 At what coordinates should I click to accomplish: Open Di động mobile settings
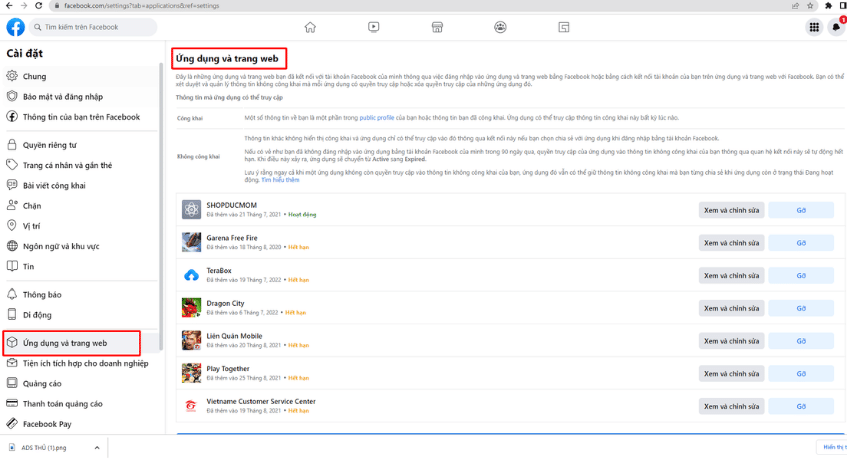(x=81, y=315)
